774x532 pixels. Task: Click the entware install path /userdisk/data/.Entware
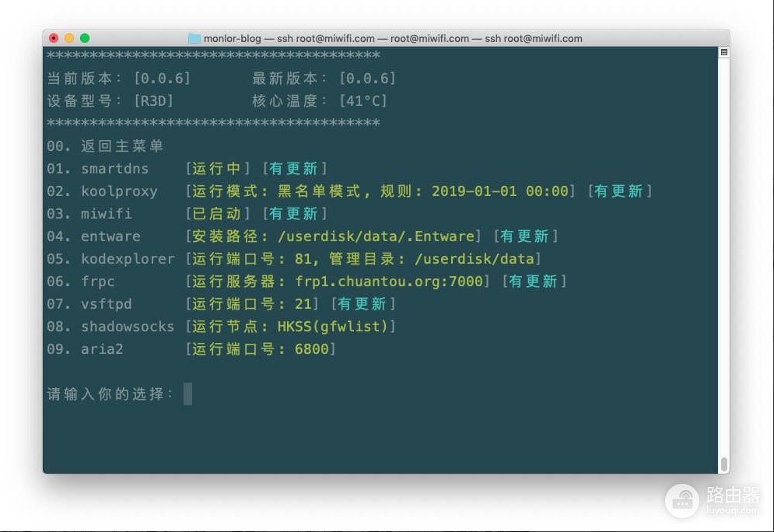(x=376, y=236)
